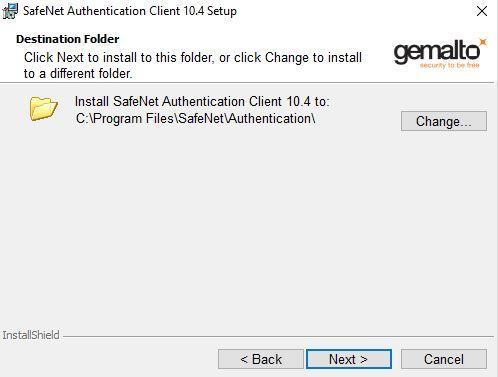Click the 'Click Next to install' instruction text

193,65
